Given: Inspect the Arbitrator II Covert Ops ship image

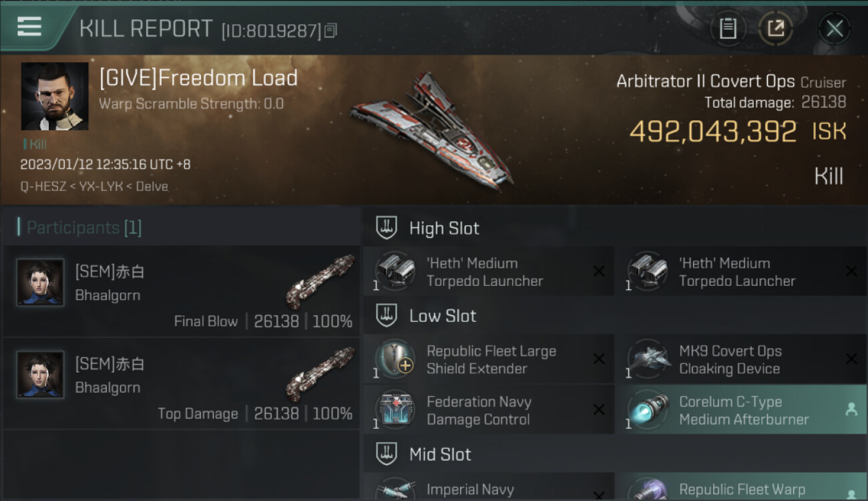Looking at the screenshot, I should pos(432,131).
